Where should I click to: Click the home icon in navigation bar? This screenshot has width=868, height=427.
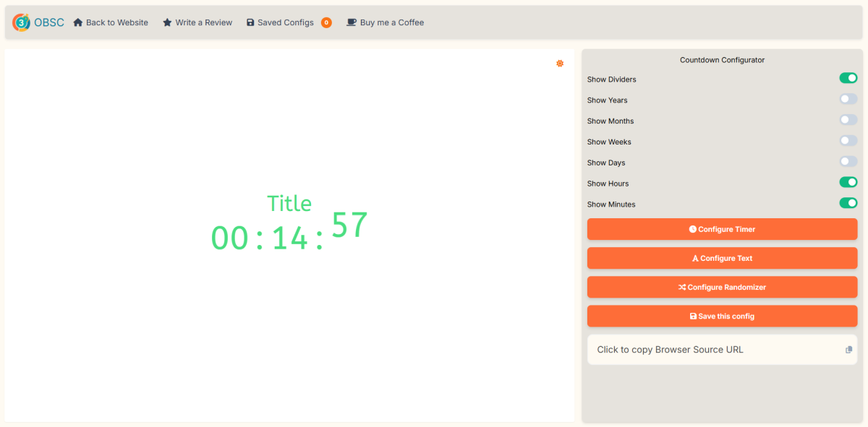tap(78, 22)
